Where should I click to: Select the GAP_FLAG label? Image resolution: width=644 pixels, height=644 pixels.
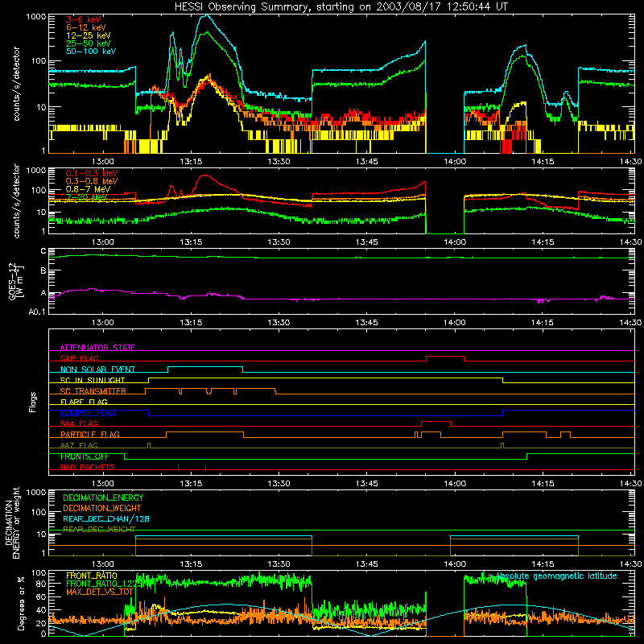[x=79, y=358]
